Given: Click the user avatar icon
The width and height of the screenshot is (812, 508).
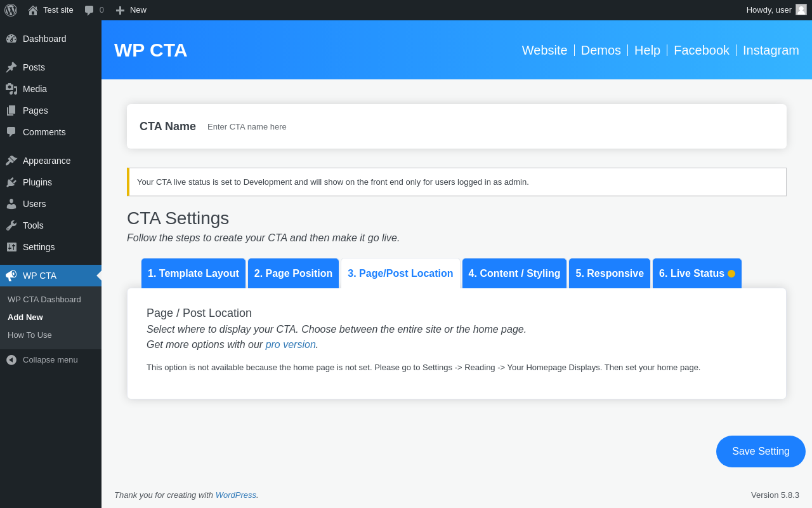Looking at the screenshot, I should [801, 10].
